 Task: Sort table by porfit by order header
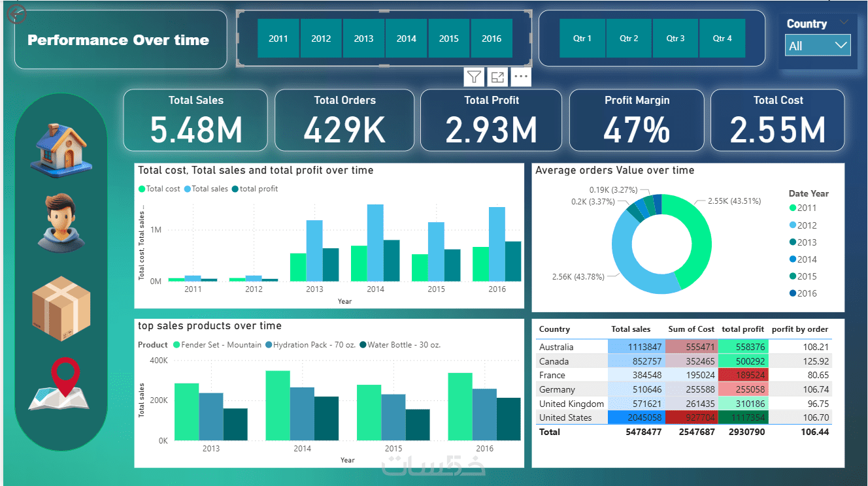pyautogui.click(x=800, y=329)
